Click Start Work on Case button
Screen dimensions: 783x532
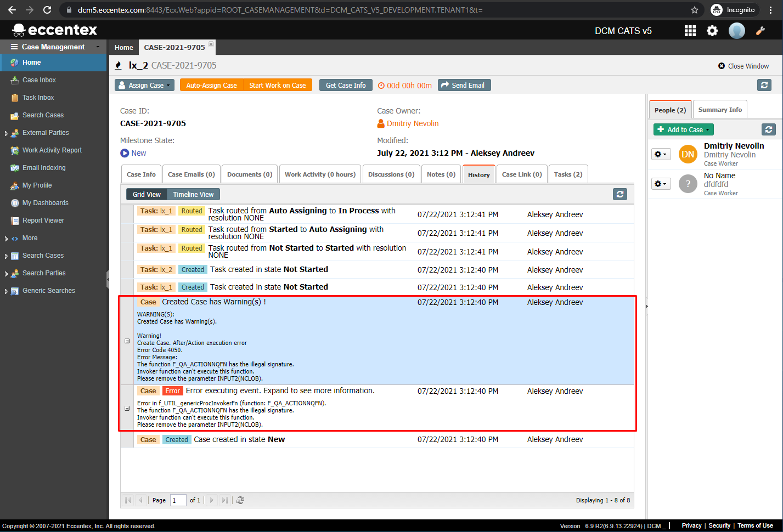tap(278, 85)
